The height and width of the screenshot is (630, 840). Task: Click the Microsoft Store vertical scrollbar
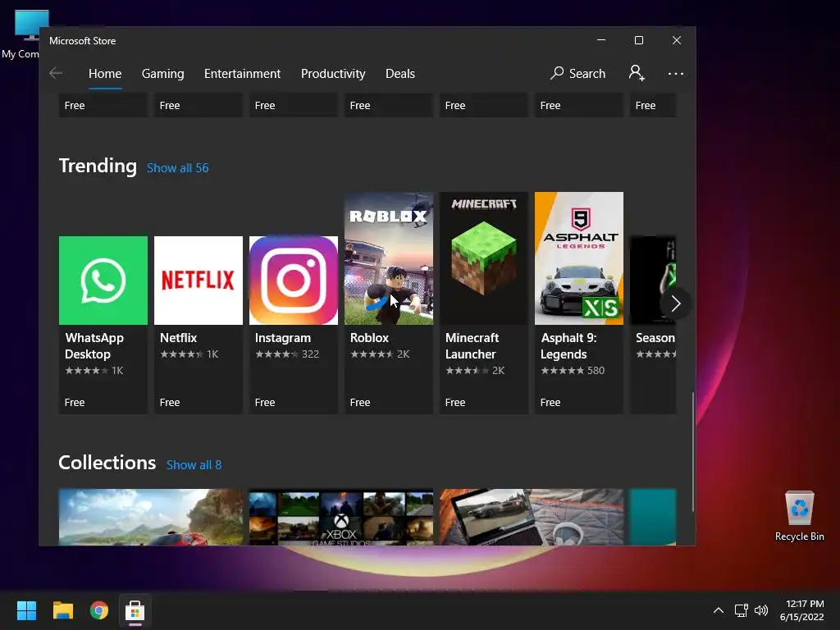[x=692, y=452]
